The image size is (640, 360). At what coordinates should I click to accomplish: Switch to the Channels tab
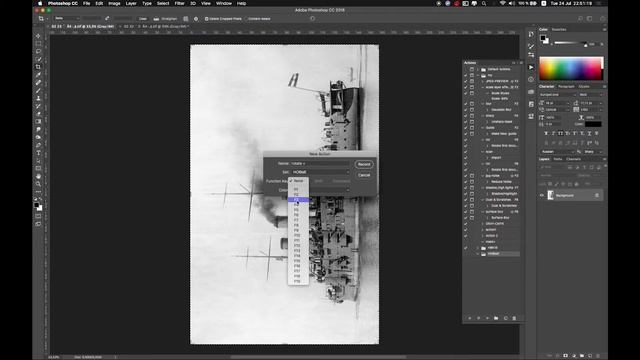tap(573, 159)
